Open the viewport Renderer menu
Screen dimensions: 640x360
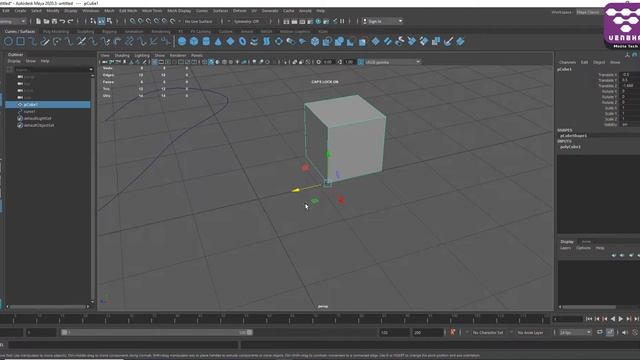click(178, 56)
